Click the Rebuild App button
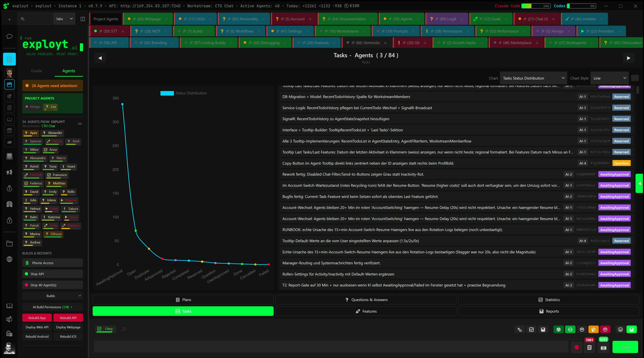This screenshot has width=644, height=358. coord(37,318)
